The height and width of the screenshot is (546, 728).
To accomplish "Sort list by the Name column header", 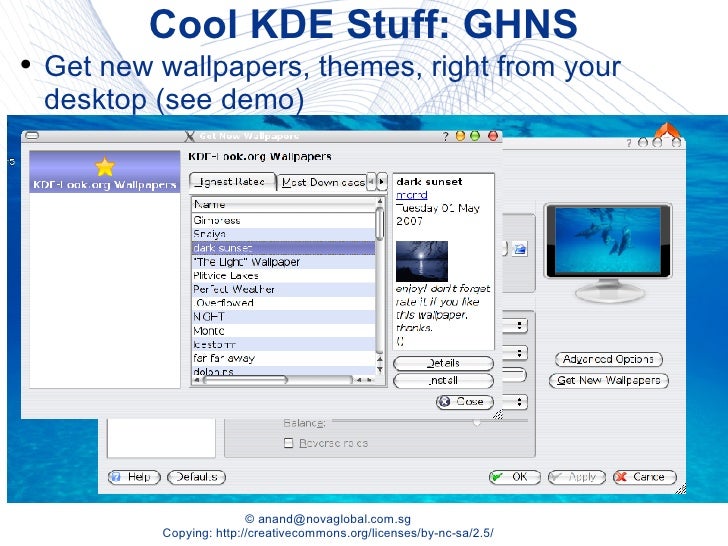I will (284, 205).
